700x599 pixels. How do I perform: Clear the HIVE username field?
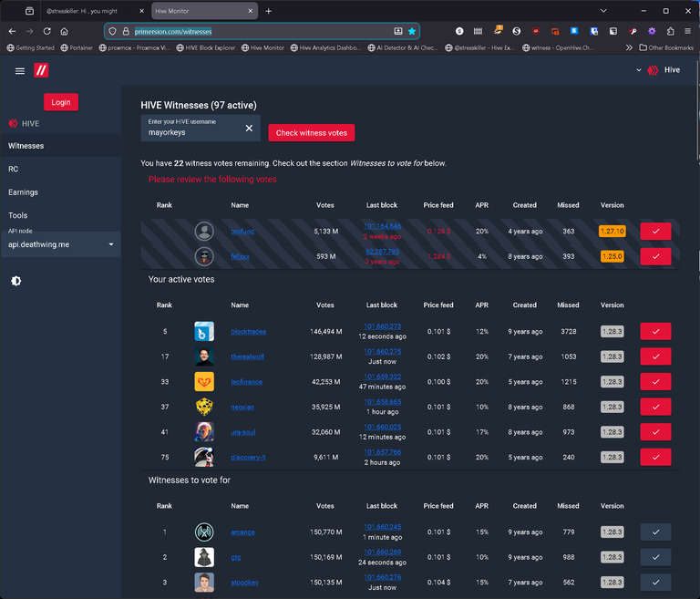[x=249, y=129]
